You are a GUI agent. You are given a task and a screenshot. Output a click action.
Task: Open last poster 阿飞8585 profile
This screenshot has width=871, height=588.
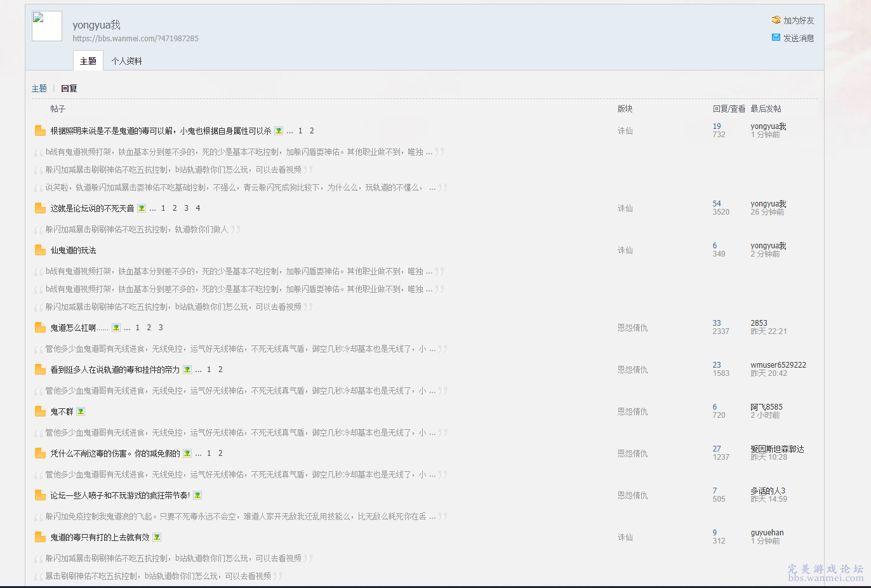(x=766, y=407)
